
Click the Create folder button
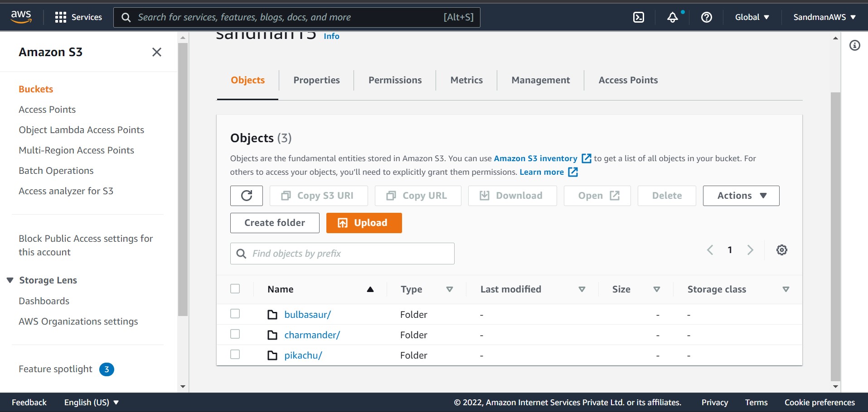click(274, 223)
